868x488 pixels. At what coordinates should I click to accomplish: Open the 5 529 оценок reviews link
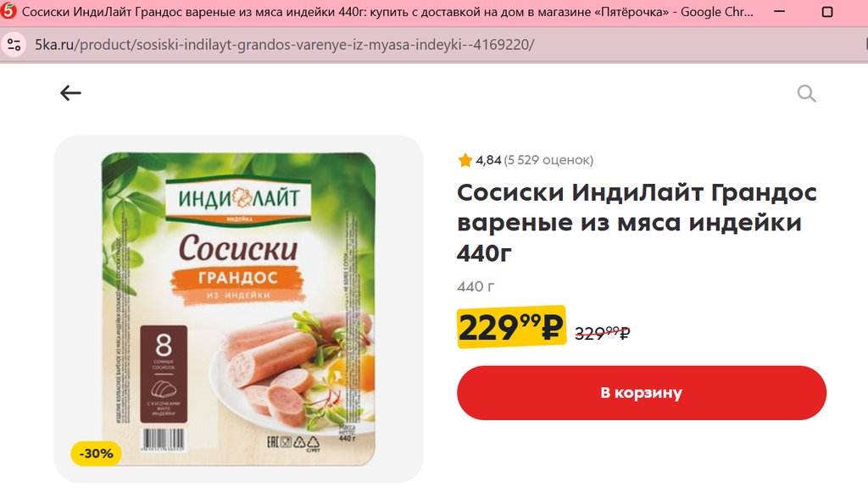548,160
